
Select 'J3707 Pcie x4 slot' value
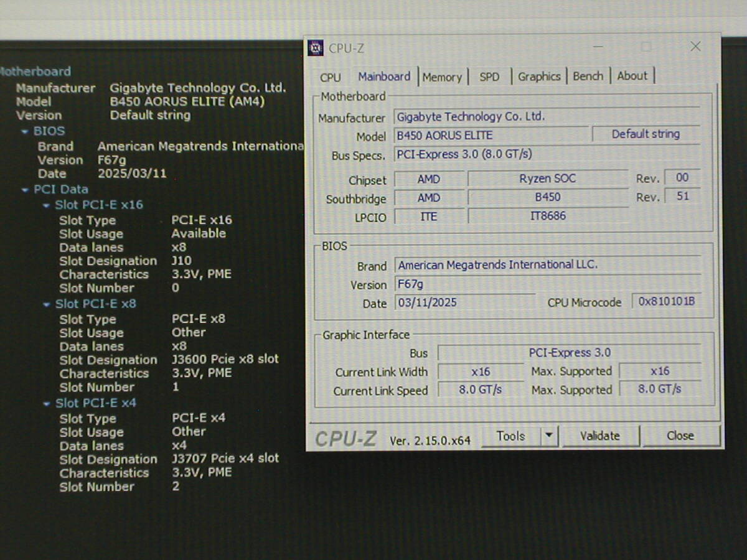coord(225,458)
